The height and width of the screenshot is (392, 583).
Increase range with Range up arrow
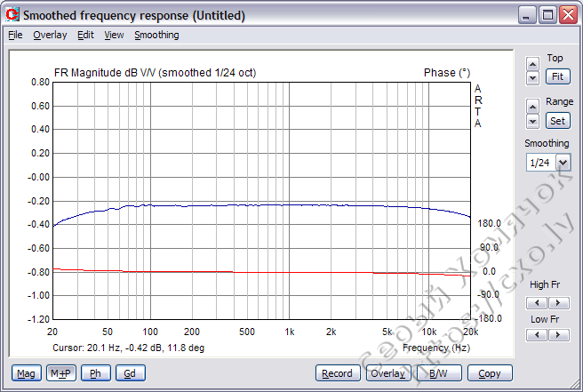[x=533, y=108]
